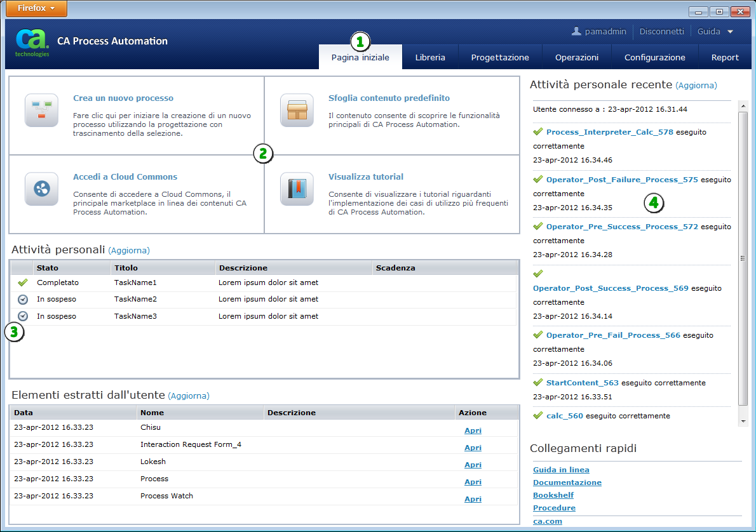756x532 pixels.
Task: Switch to the Libreria tab
Action: pyautogui.click(x=430, y=57)
